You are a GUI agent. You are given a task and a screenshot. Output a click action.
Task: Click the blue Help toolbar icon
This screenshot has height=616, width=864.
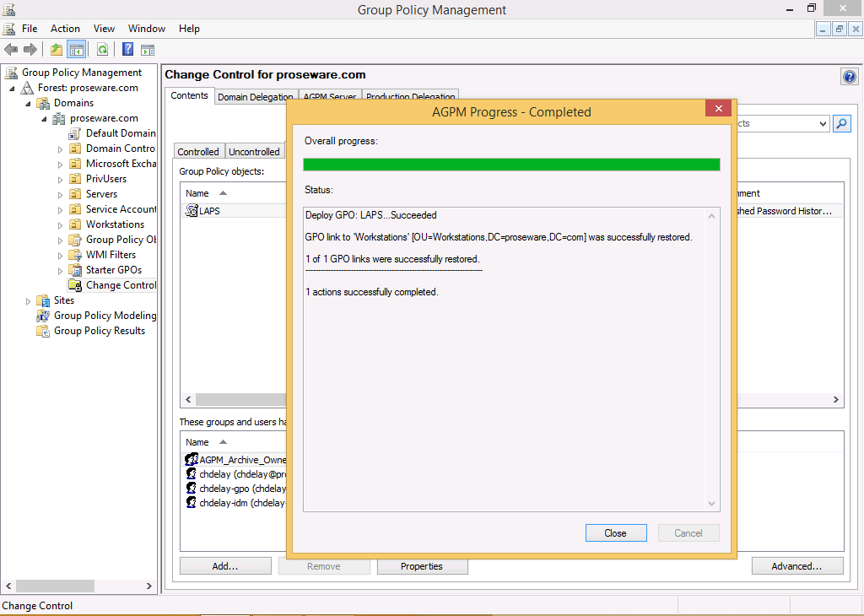point(128,50)
